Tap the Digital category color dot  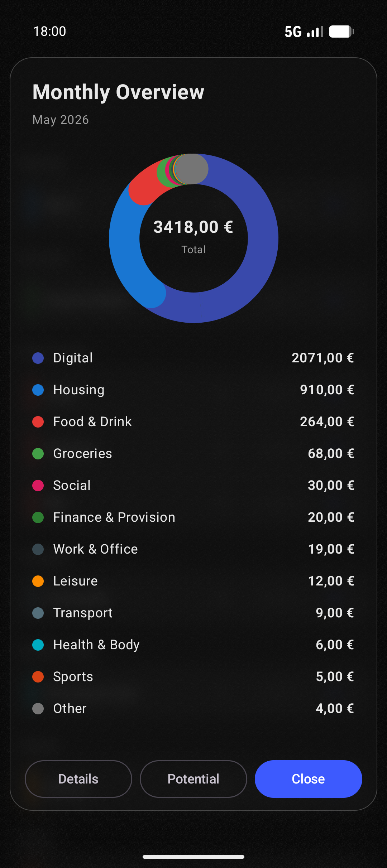(38, 358)
